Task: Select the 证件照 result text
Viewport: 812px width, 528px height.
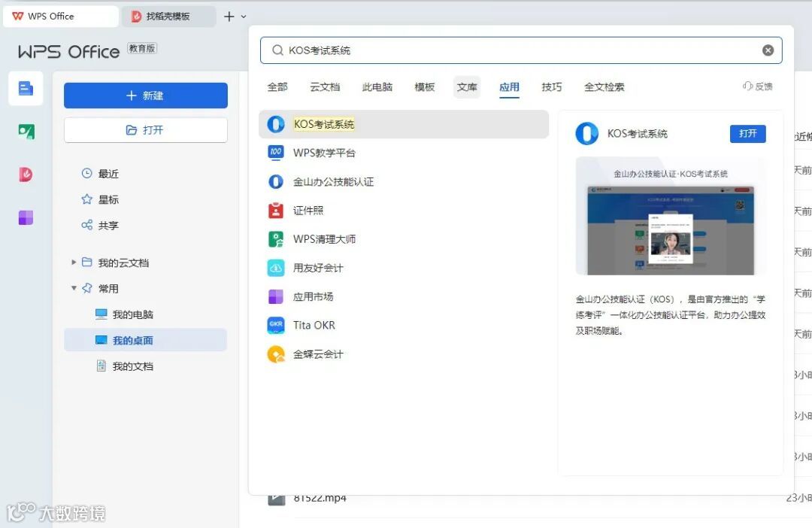Action: point(308,211)
